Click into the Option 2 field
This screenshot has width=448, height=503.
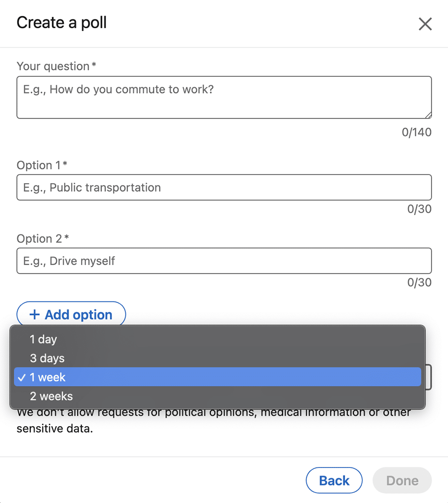pos(224,261)
